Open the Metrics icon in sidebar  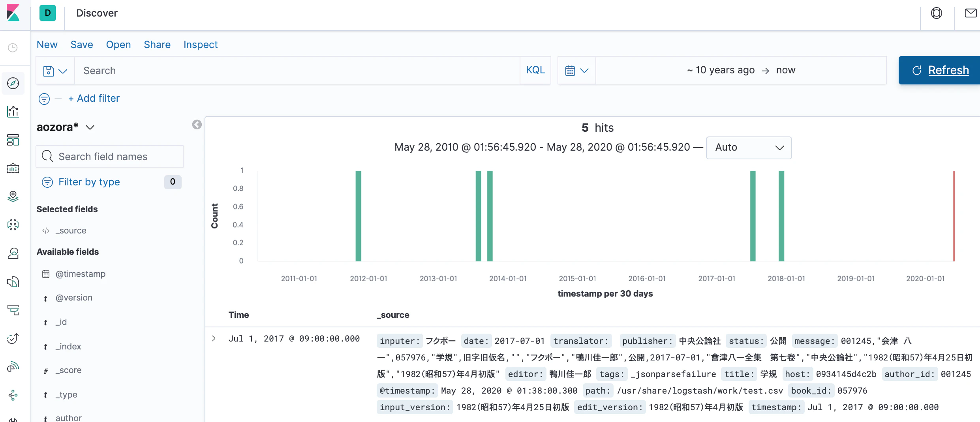(13, 253)
